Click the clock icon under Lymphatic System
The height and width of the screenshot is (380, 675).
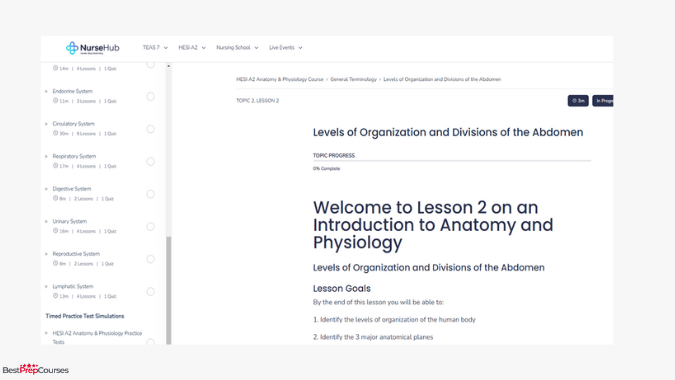pos(55,296)
